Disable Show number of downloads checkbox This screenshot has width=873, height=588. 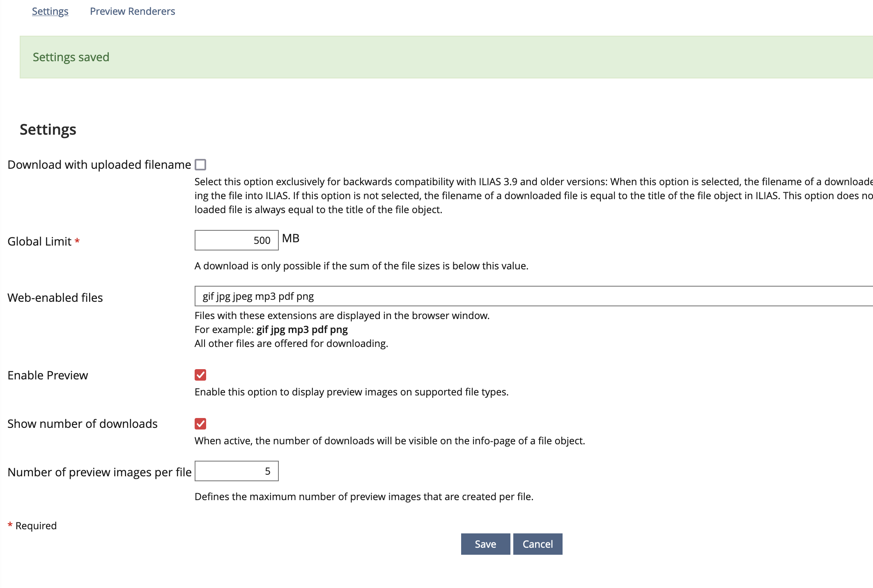pos(200,424)
